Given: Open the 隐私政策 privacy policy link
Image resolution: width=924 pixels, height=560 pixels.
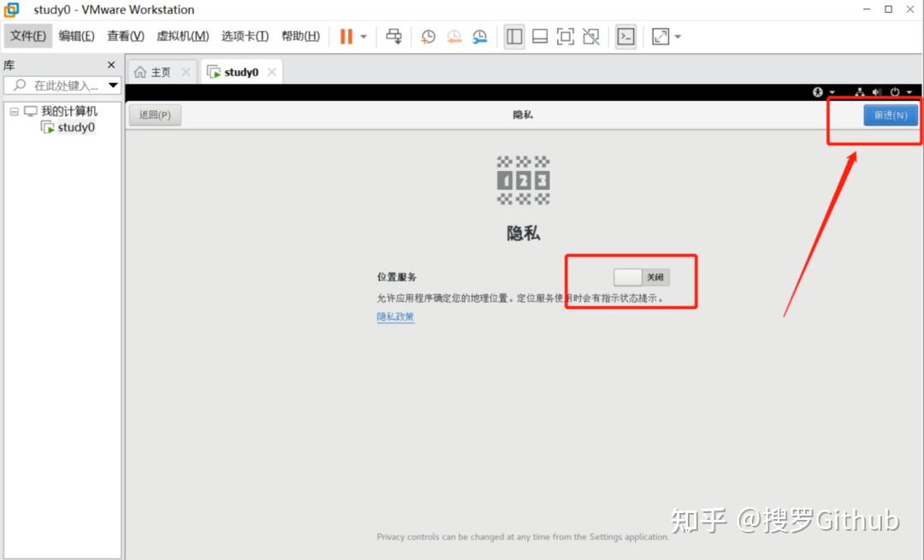Looking at the screenshot, I should pos(395,317).
